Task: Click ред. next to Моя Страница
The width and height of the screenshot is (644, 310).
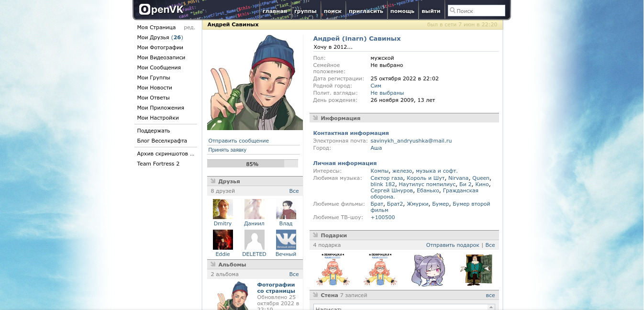Action: (189, 27)
